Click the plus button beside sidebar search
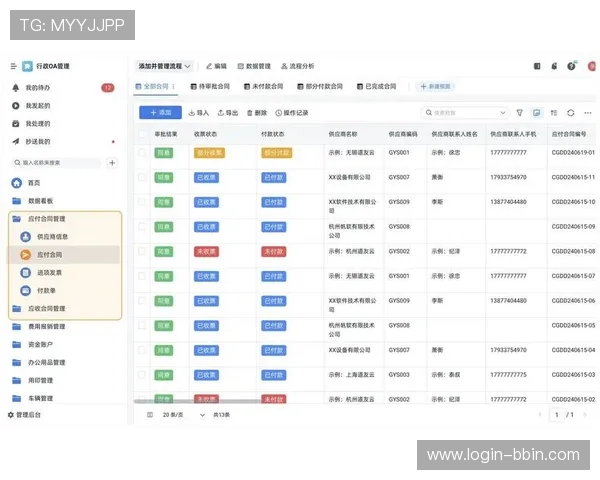Screen dimensions: 600x480 point(112,163)
